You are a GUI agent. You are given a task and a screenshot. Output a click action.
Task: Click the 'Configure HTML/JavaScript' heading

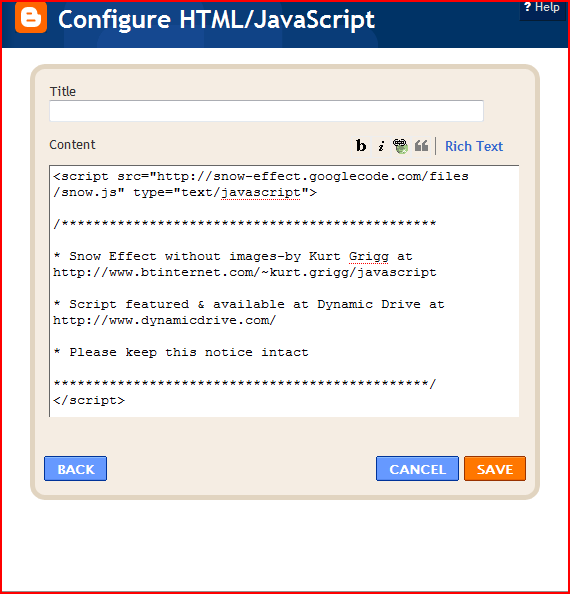tap(216, 19)
